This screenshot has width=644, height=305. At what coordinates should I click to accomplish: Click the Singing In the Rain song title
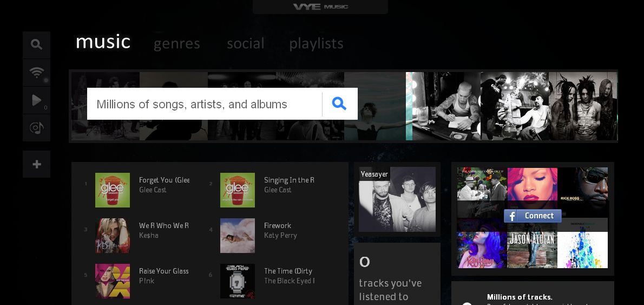289,180
